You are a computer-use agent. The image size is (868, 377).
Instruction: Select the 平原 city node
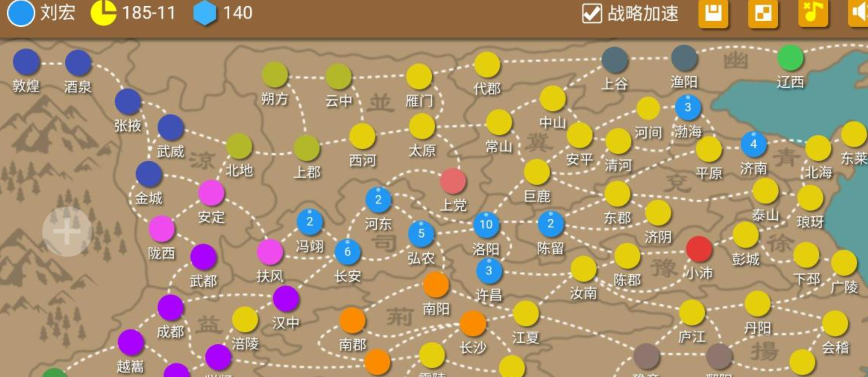point(709,149)
